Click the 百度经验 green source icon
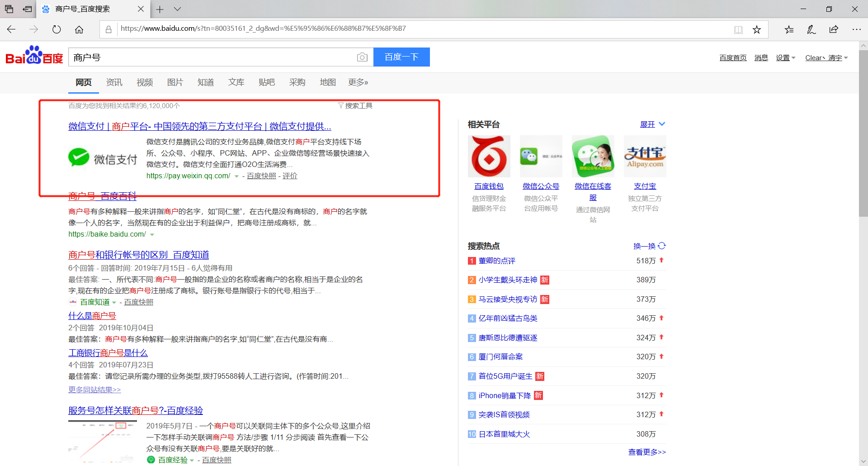 [151, 460]
